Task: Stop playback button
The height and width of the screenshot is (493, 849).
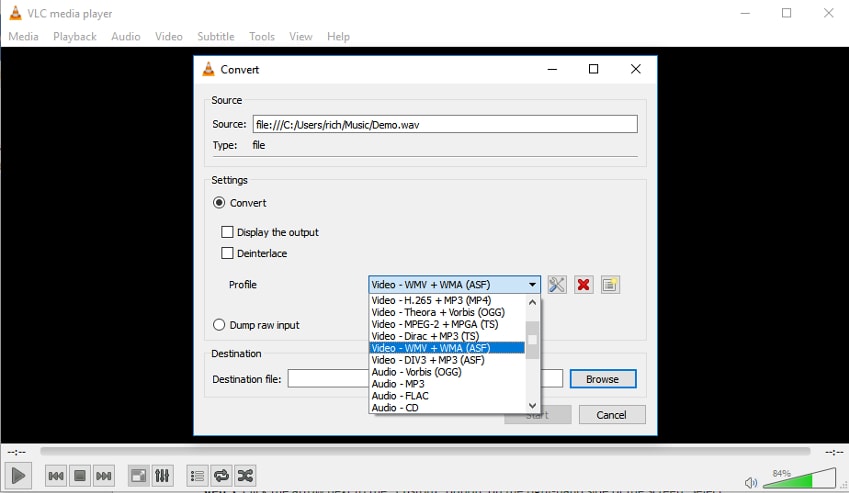Action: (80, 476)
